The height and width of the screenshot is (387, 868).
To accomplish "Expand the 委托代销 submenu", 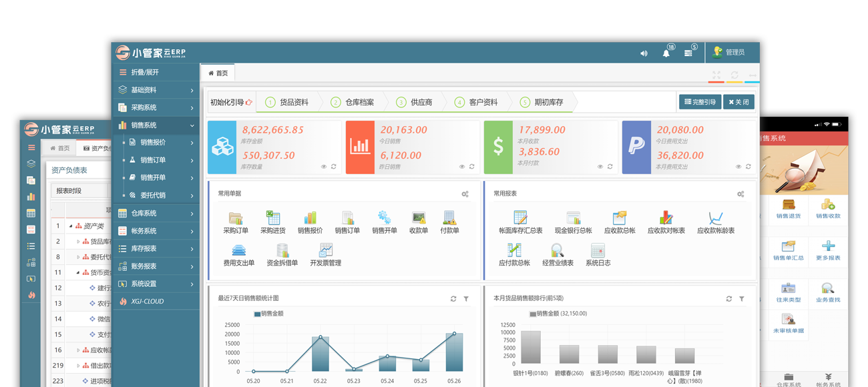I will click(x=156, y=196).
